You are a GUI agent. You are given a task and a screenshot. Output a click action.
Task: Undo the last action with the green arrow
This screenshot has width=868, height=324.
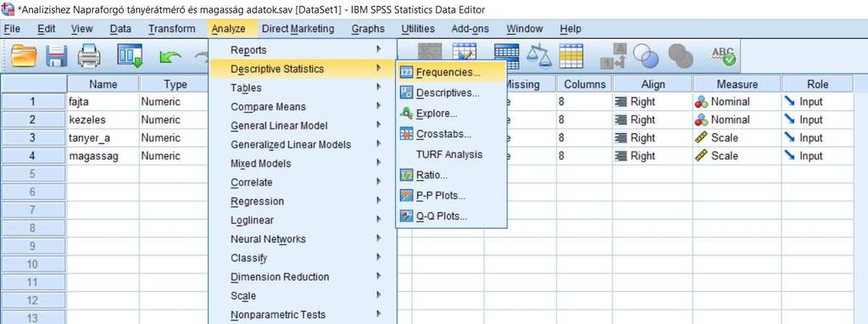(169, 58)
